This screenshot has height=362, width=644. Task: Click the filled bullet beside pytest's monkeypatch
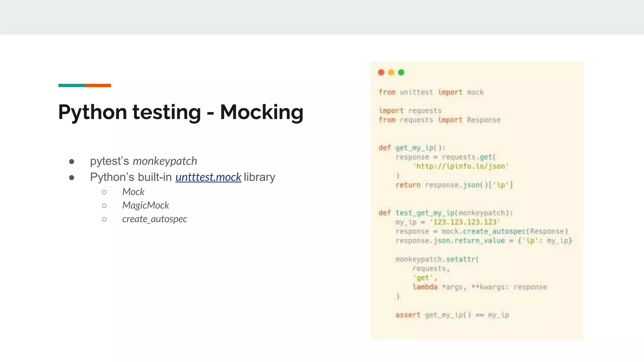72,162
